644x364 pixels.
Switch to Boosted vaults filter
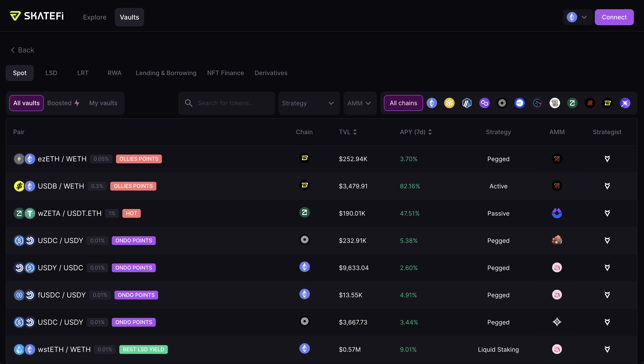click(63, 103)
